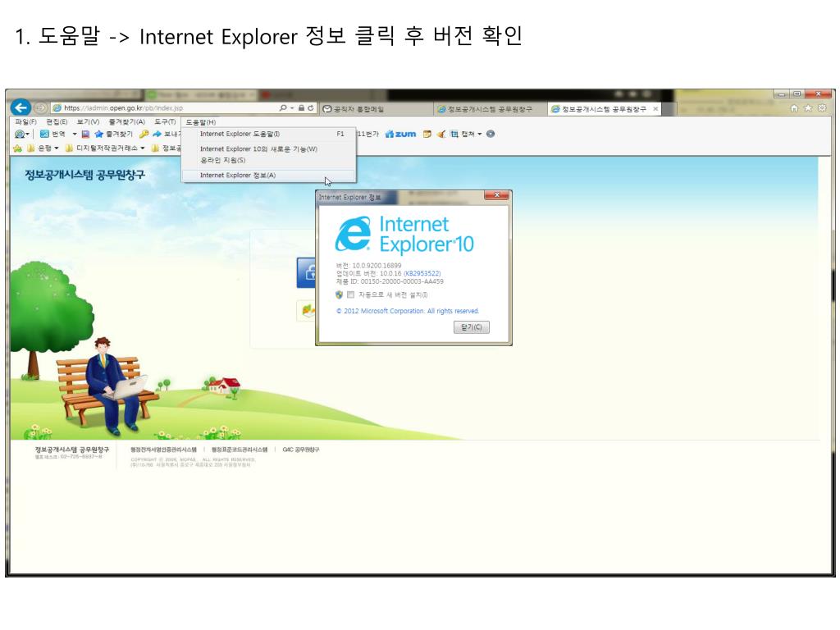Screen dimensions: 840x630
Task: Click the KB2953522 update link
Action: point(422,274)
